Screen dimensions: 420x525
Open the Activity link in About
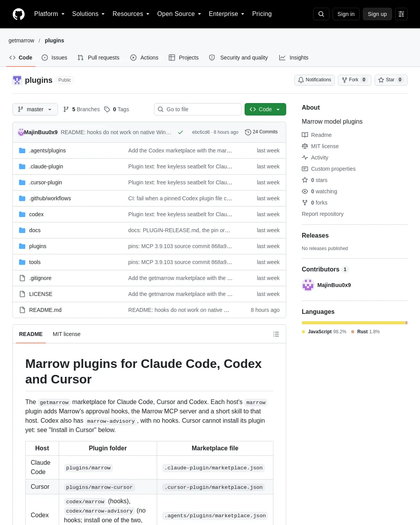315,157
